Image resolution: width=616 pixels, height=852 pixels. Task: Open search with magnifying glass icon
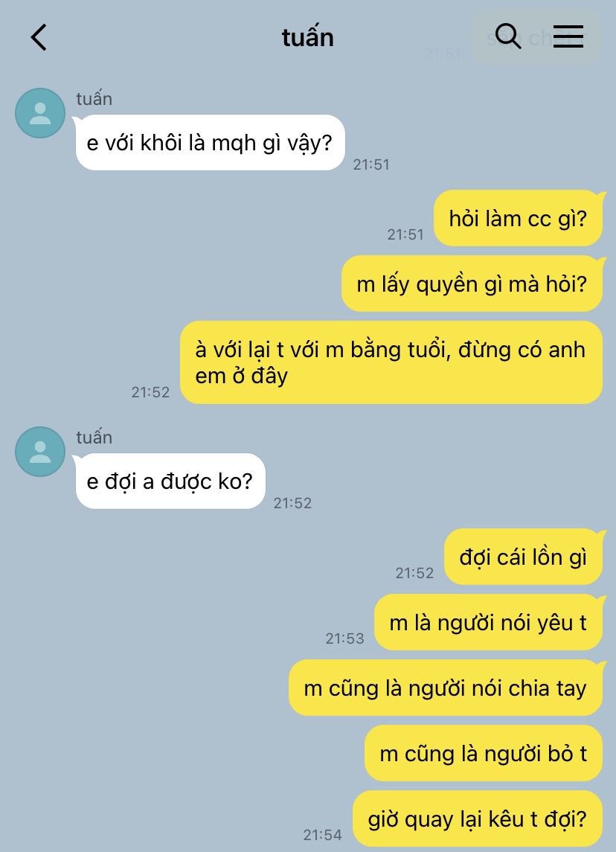(x=508, y=36)
